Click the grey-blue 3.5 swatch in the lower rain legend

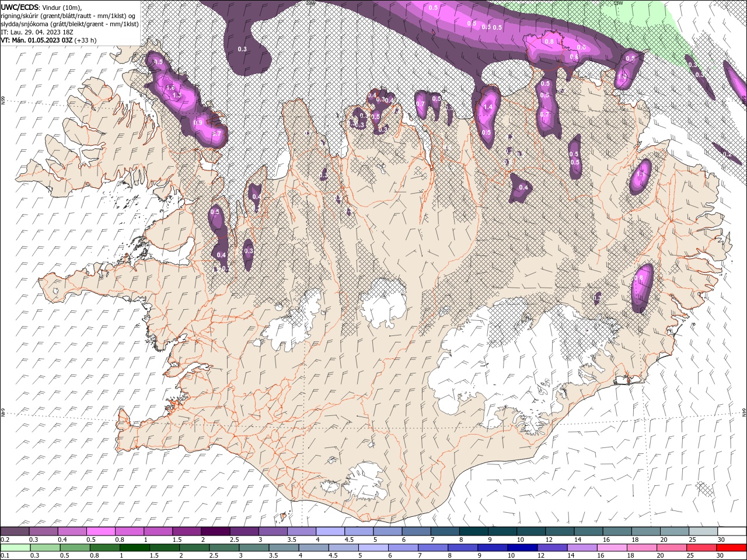tap(284, 548)
